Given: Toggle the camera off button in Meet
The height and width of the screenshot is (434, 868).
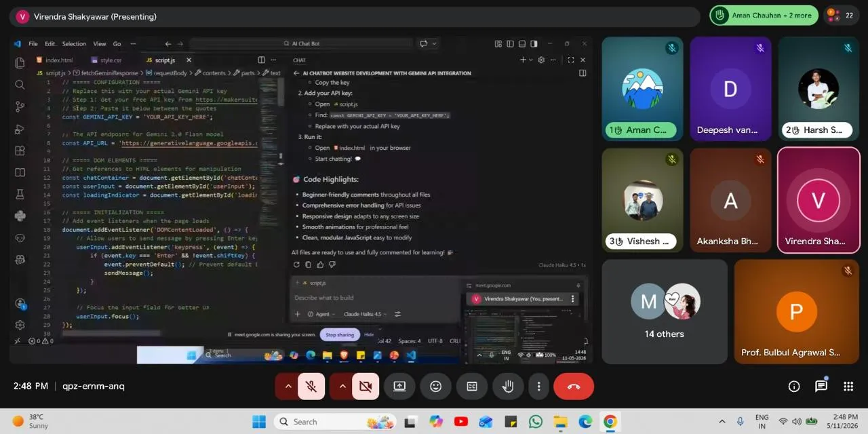Looking at the screenshot, I should coord(366,387).
